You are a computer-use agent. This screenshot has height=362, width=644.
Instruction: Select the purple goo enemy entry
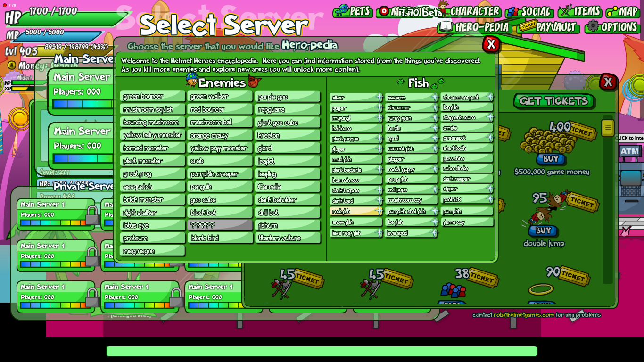[x=288, y=97]
